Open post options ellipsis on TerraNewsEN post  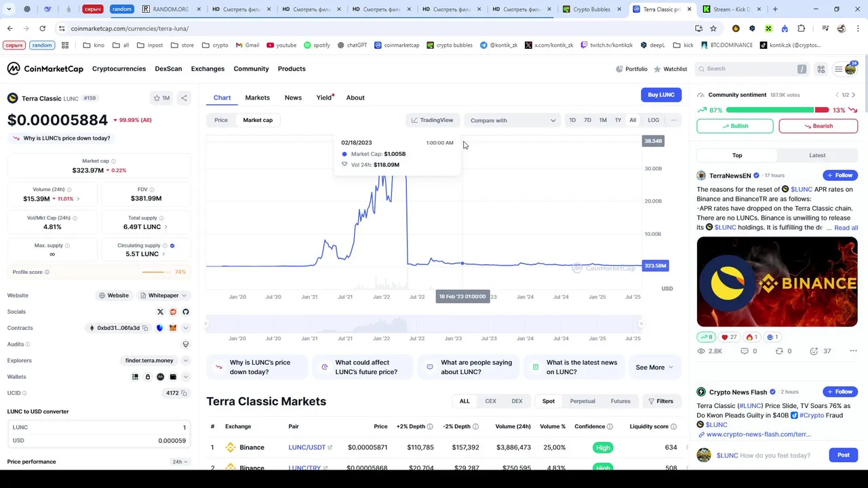853,351
